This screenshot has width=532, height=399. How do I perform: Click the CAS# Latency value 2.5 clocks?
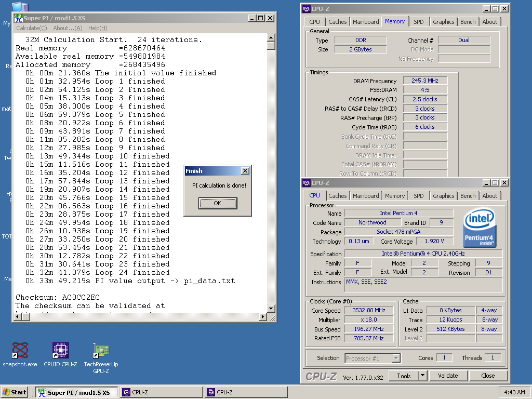point(425,99)
